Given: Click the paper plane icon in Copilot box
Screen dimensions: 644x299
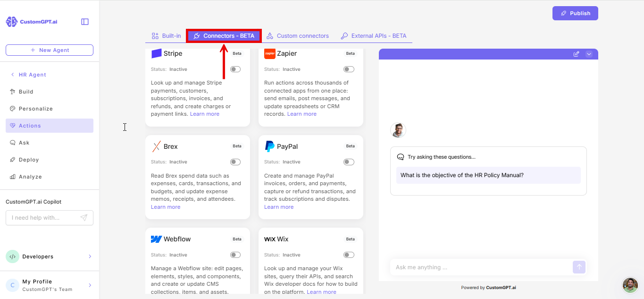Looking at the screenshot, I should pos(84,218).
